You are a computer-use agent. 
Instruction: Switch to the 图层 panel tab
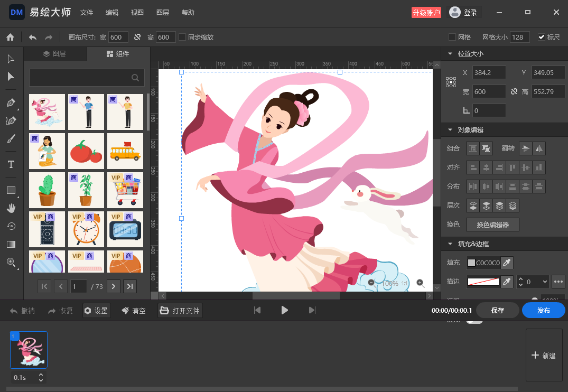[55, 54]
